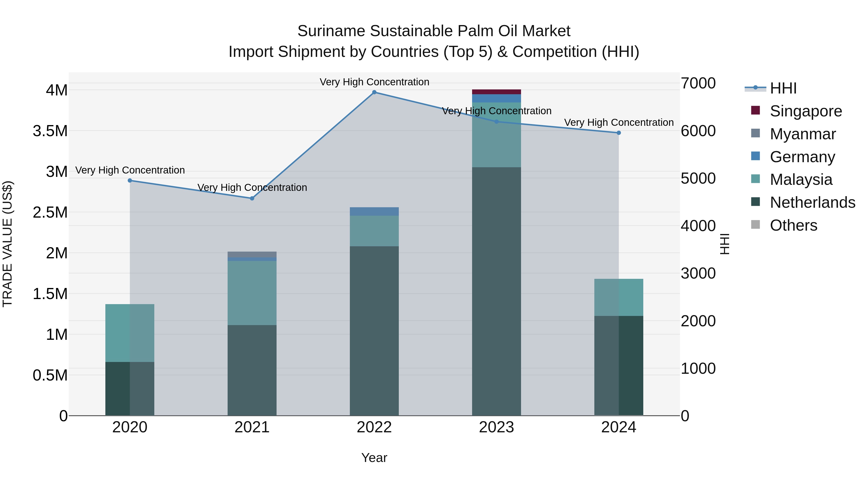Click the 'Very High Concentration' label above 2024
The width and height of the screenshot is (868, 488).
[619, 122]
